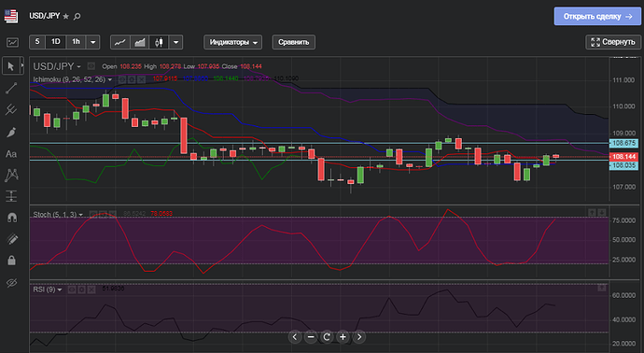Click the Открыть сделку button

tap(597, 17)
